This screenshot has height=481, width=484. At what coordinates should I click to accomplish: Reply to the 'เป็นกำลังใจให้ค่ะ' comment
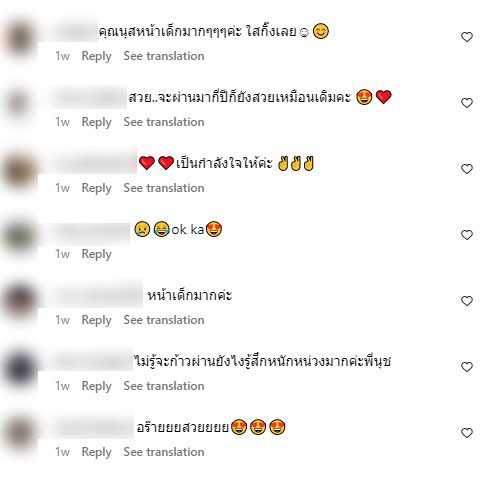96,188
